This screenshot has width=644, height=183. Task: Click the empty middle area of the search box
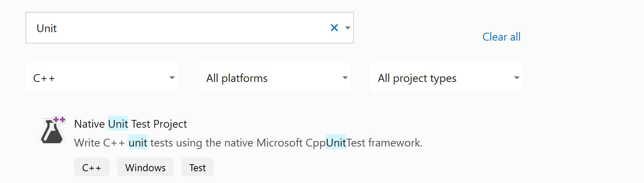click(184, 28)
